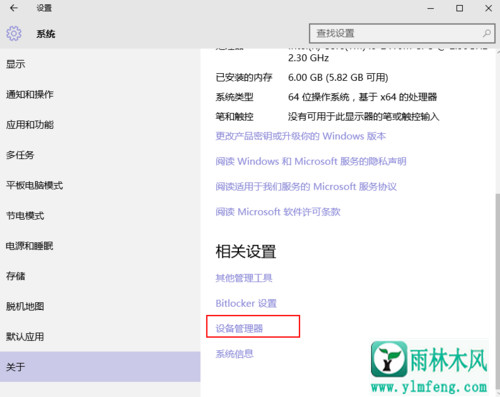
Task: Click the vertical scrollbar thumb
Action: coord(498,290)
